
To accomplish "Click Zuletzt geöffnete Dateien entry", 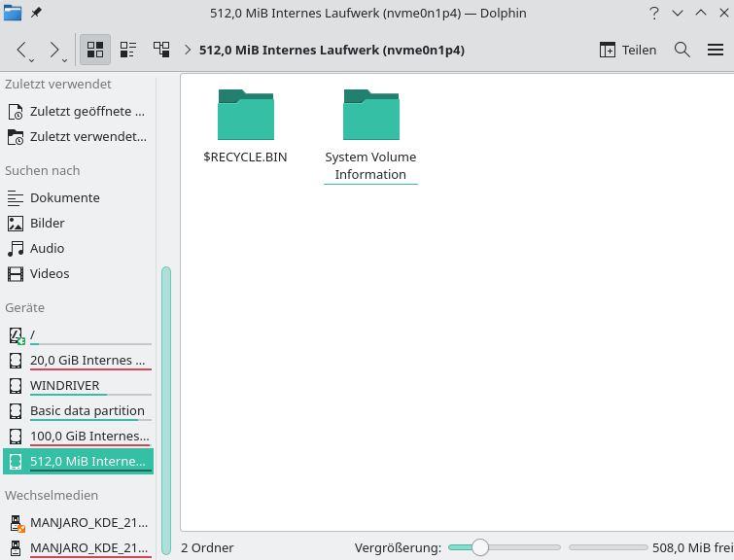I will [87, 111].
